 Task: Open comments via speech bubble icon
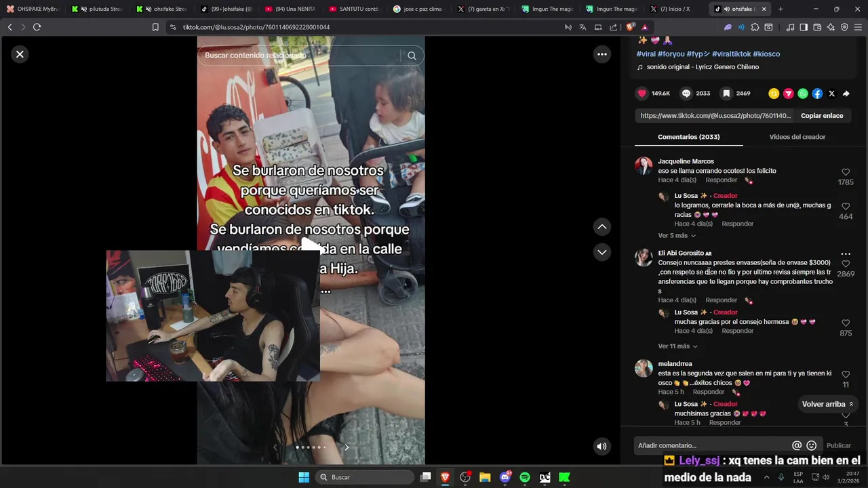tap(686, 94)
